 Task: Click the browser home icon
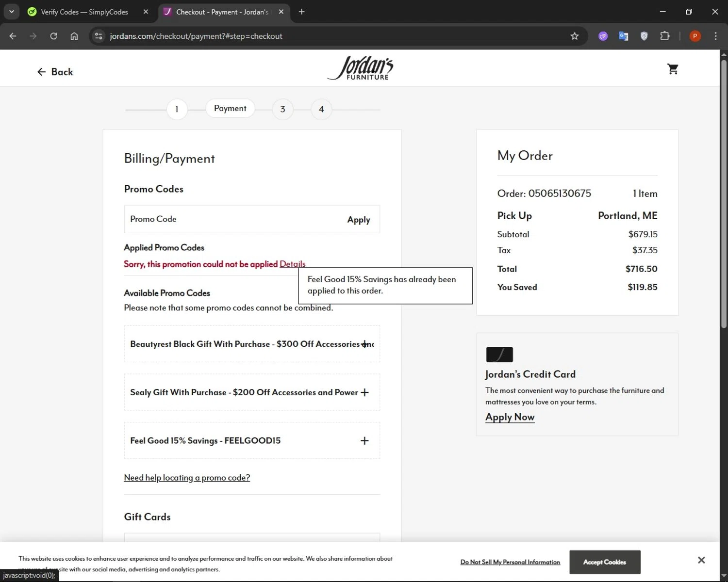(x=74, y=36)
